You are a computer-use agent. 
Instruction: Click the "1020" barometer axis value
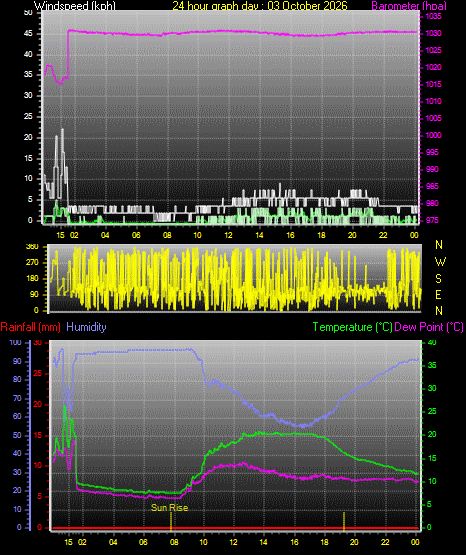pyautogui.click(x=433, y=67)
